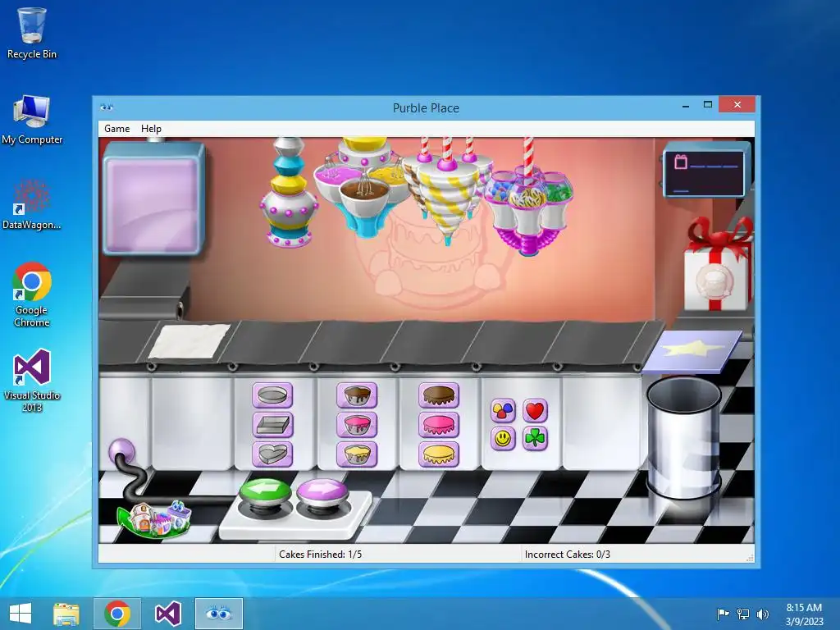Switch to Chrome in the taskbar
Screen dimensions: 840x630
pyautogui.click(x=117, y=614)
